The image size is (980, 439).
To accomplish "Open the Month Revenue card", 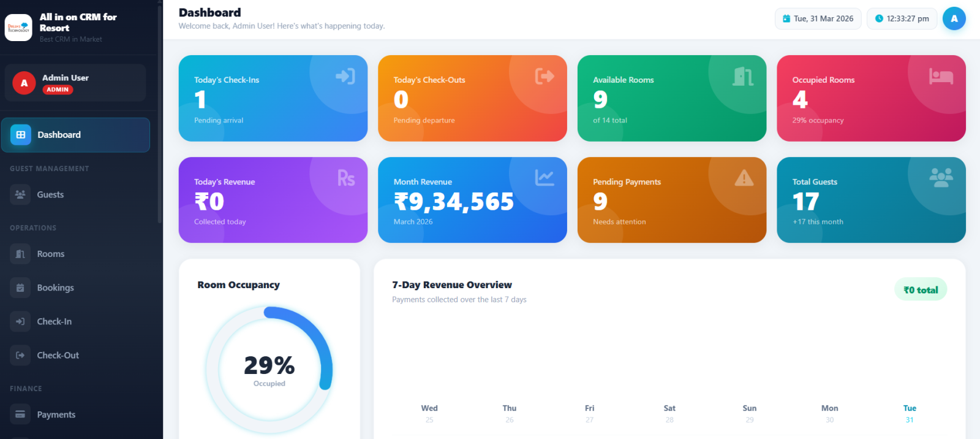I will point(472,200).
